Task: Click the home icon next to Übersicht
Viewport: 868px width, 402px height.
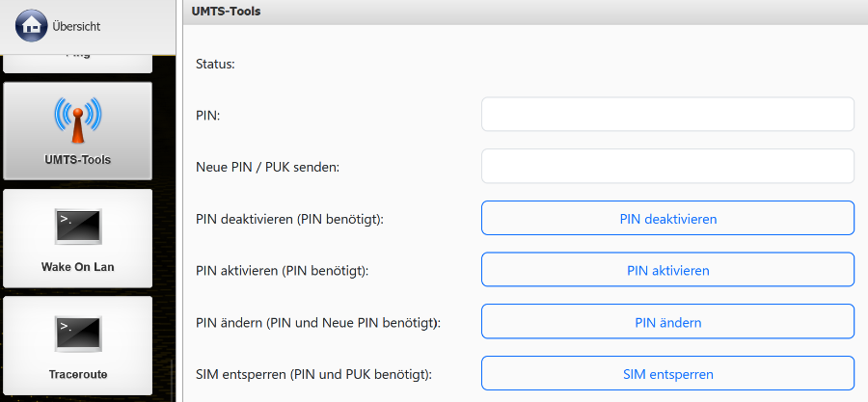Action: pyautogui.click(x=32, y=26)
